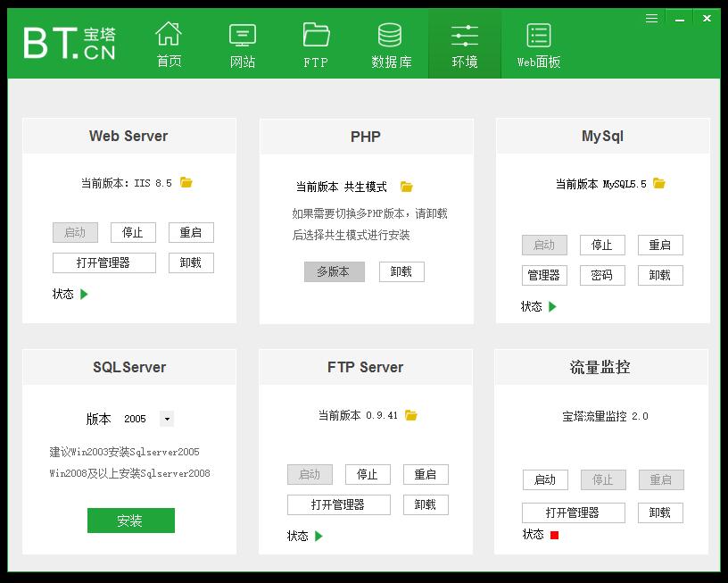Restart the Web Server with 重启

tap(191, 232)
